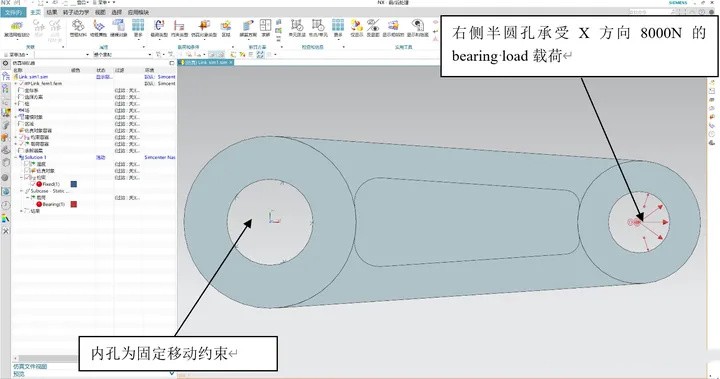
Task: Expand the 结果 results node
Action: pos(22,211)
